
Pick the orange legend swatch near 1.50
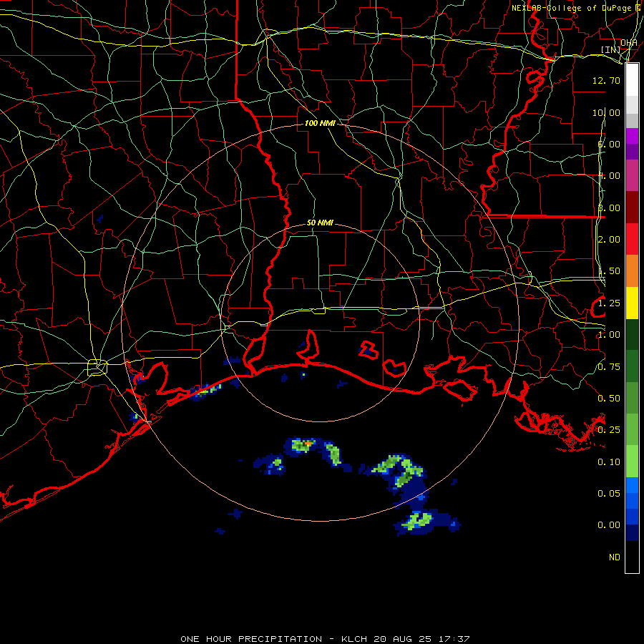632,271
